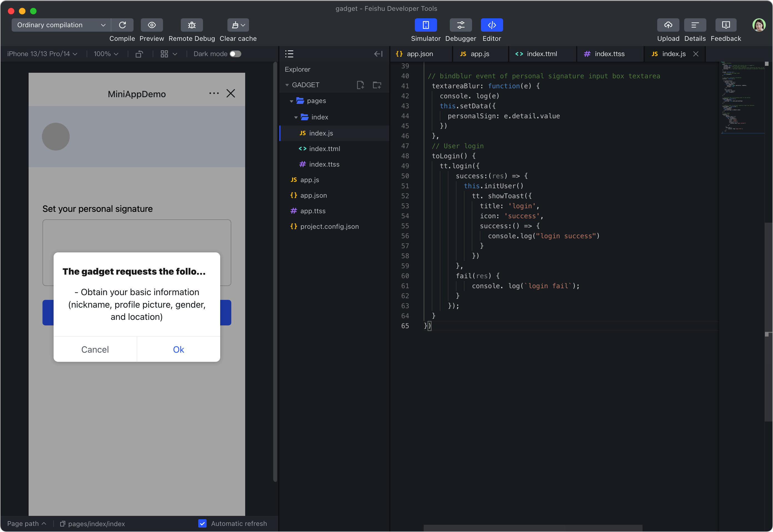Create new file in GADGET explorer

point(360,85)
